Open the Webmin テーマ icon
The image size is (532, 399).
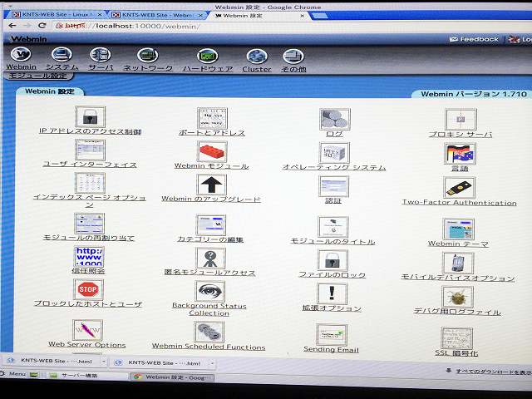coord(458,229)
